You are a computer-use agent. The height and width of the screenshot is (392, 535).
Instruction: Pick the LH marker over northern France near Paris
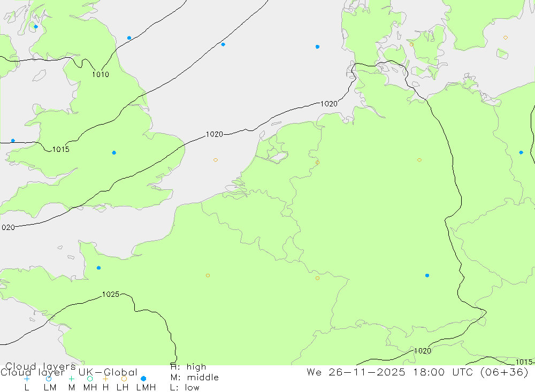click(208, 275)
